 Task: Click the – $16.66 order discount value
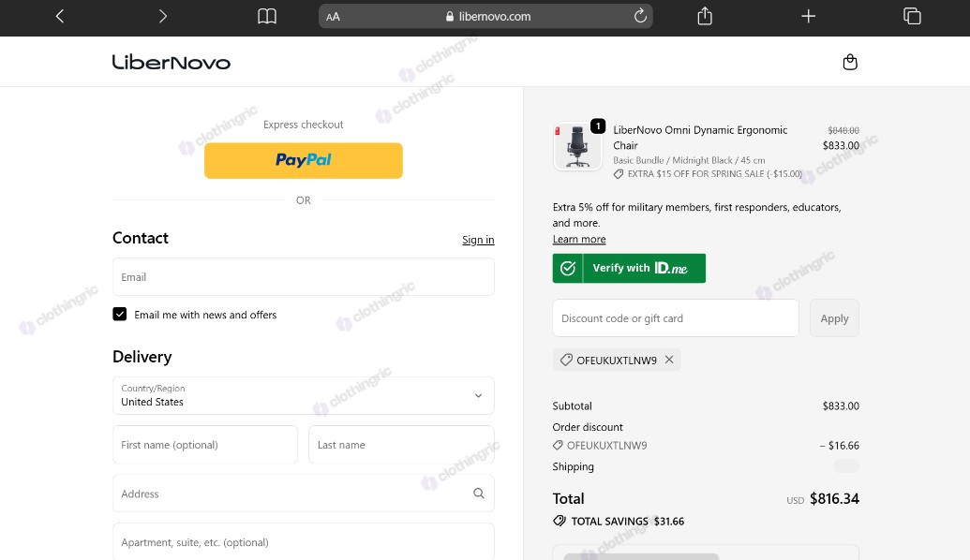(x=840, y=446)
